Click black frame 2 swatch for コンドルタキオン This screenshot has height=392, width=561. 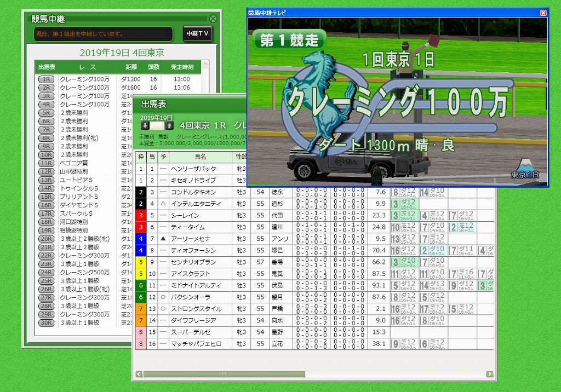tap(141, 192)
